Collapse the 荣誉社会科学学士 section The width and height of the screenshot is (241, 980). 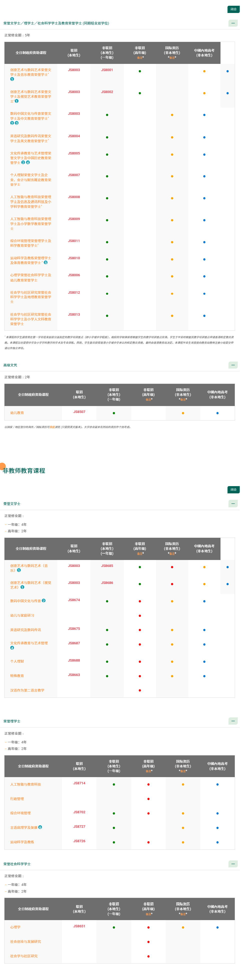point(233,864)
